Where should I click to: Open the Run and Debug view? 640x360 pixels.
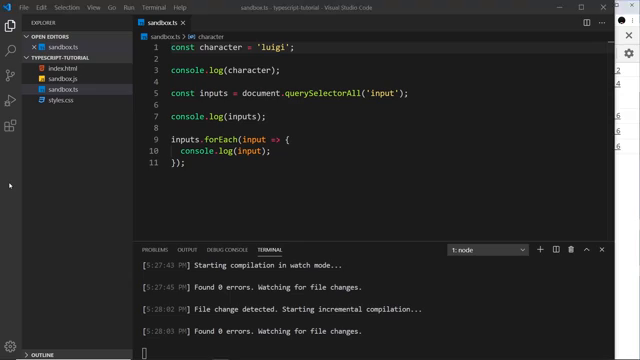[10, 100]
